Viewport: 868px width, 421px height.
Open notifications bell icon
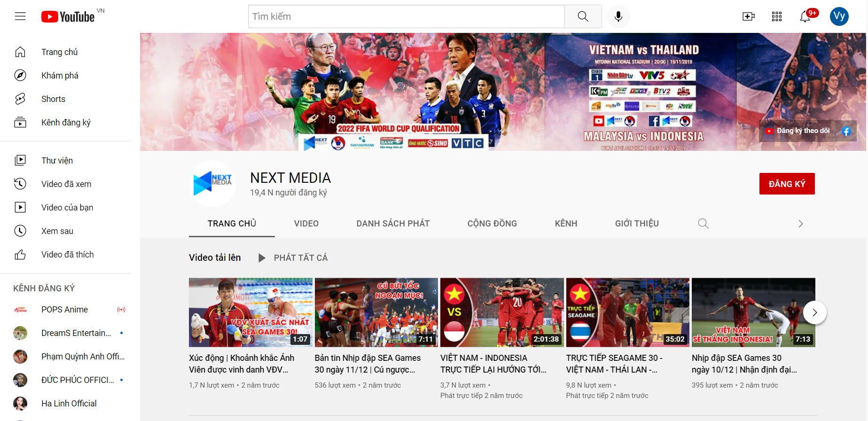805,16
